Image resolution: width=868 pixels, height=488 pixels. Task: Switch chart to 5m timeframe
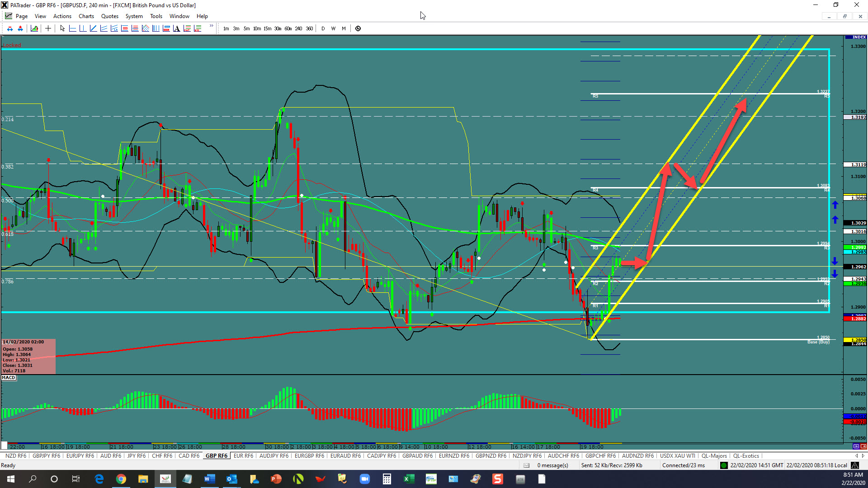246,28
